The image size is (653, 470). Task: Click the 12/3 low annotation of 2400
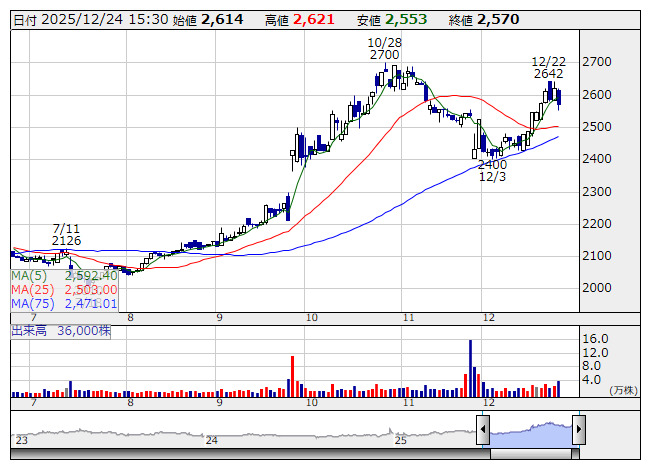[x=491, y=170]
